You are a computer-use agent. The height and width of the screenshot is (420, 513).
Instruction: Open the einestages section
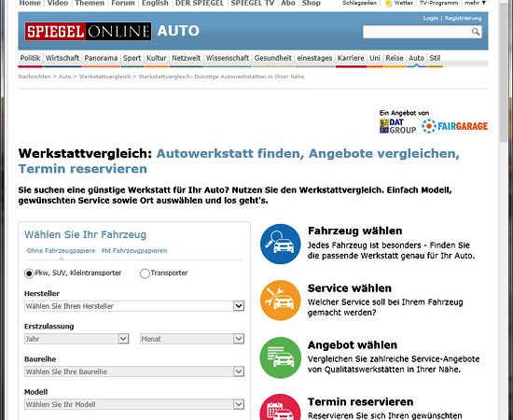coord(314,58)
